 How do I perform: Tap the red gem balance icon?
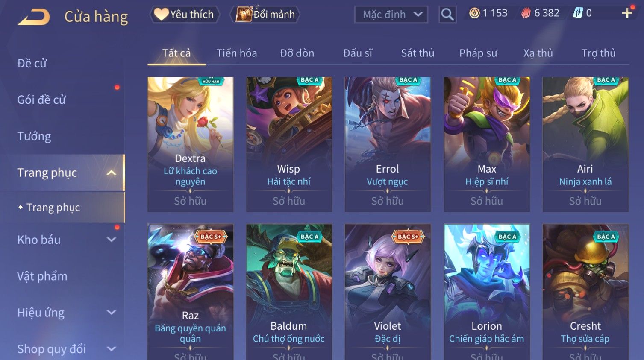point(526,13)
